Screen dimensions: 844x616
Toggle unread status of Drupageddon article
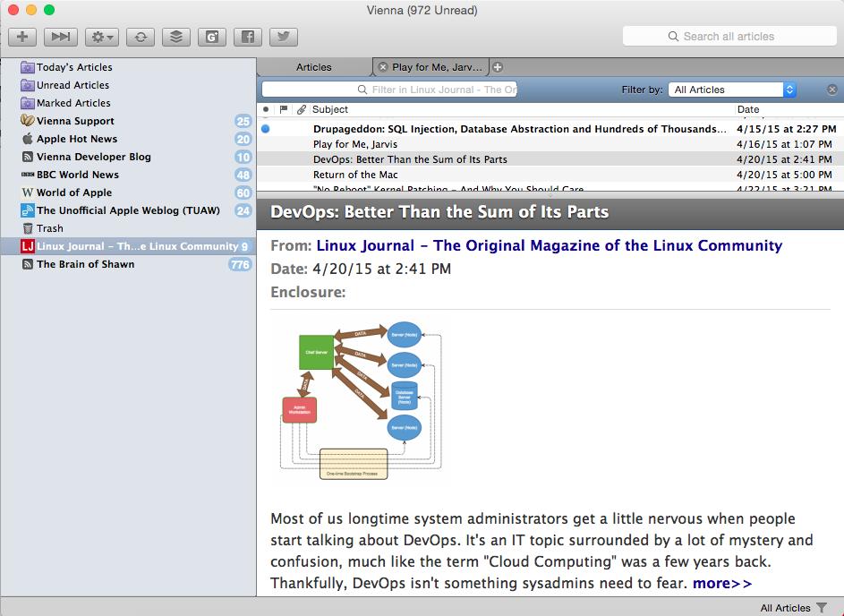(x=266, y=129)
